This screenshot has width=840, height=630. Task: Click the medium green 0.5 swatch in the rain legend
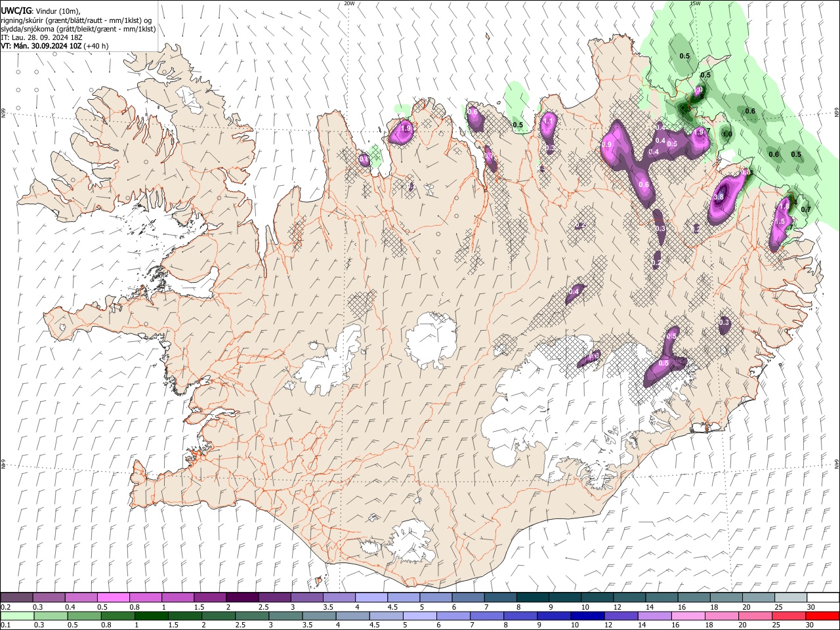[85, 616]
